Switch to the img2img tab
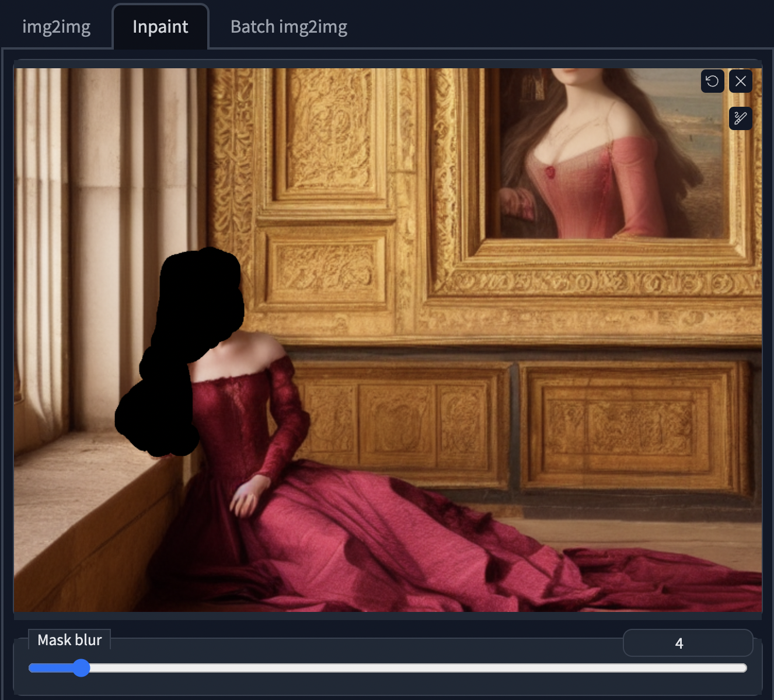The height and width of the screenshot is (700, 774). click(x=57, y=27)
